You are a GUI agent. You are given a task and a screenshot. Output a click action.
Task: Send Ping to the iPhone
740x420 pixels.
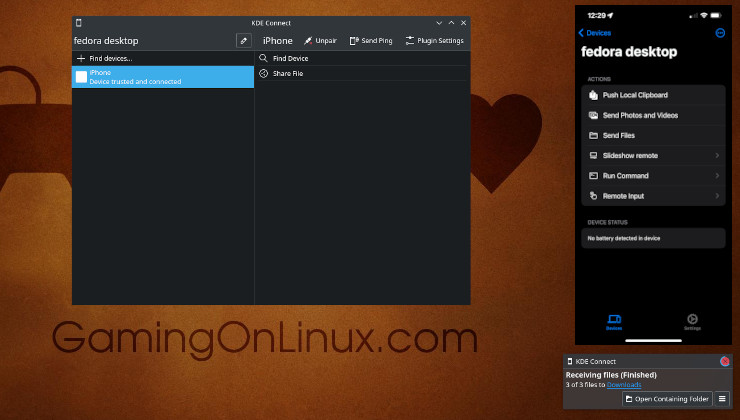click(x=371, y=41)
